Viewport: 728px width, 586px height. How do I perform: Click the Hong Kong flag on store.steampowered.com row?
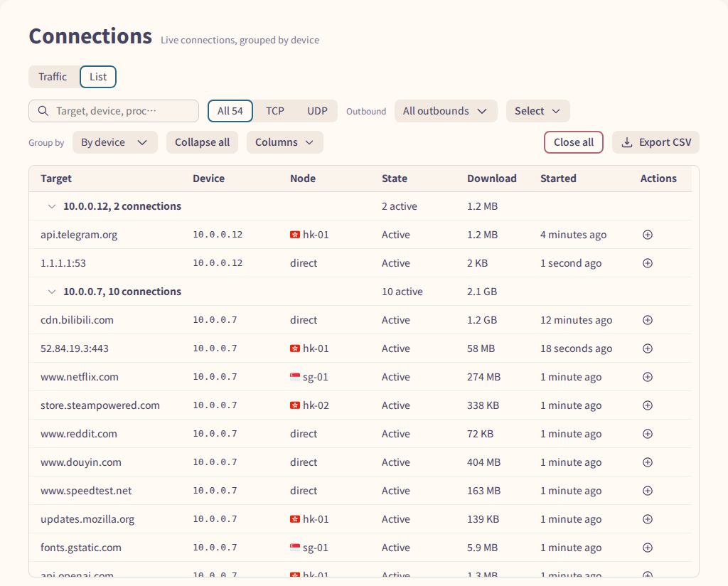click(295, 405)
